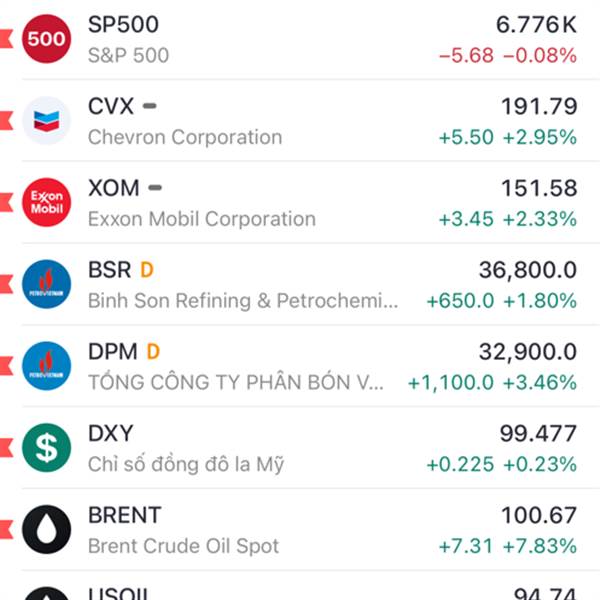Viewport: 600px width, 600px height.
Task: Tap the red flag beside SP500
Action: (5, 39)
